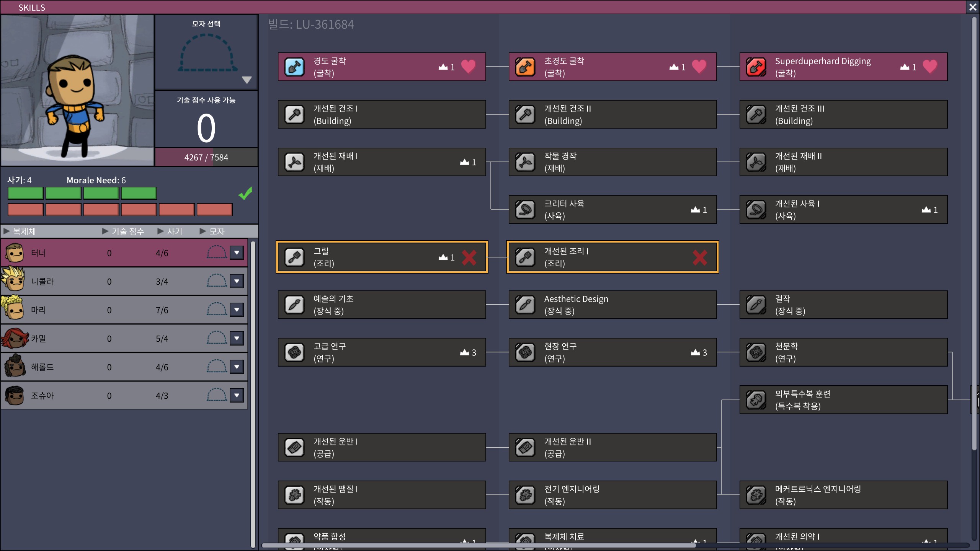
Task: Click the blue shovel icon for 경도 굴착
Action: pyautogui.click(x=294, y=67)
